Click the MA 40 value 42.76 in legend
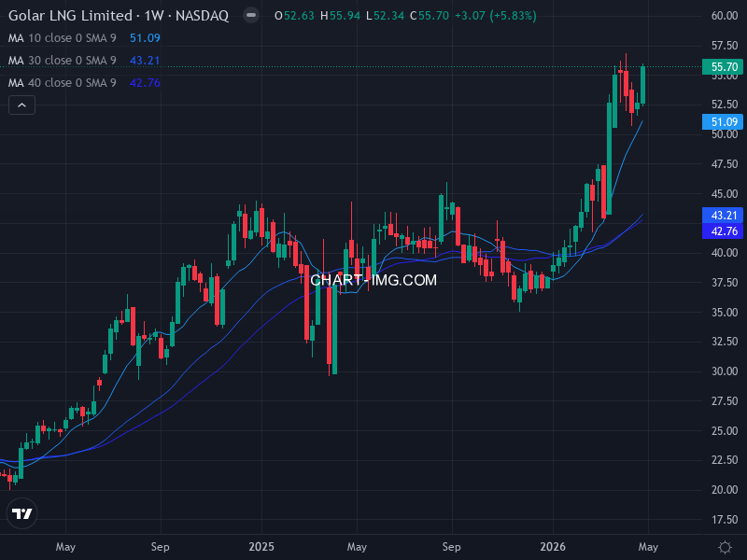Screen dimensions: 747x560 [x=145, y=83]
